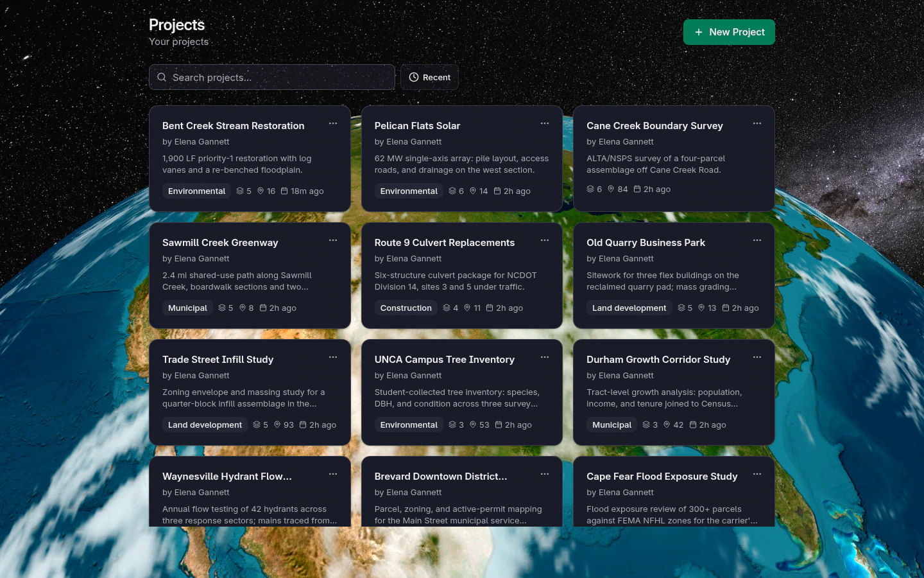
Task: Click the layers icon on Durham Growth card
Action: (646, 425)
